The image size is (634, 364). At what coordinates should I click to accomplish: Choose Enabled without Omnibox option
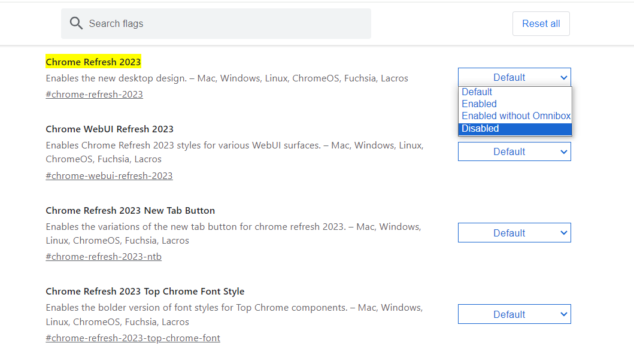(x=515, y=116)
